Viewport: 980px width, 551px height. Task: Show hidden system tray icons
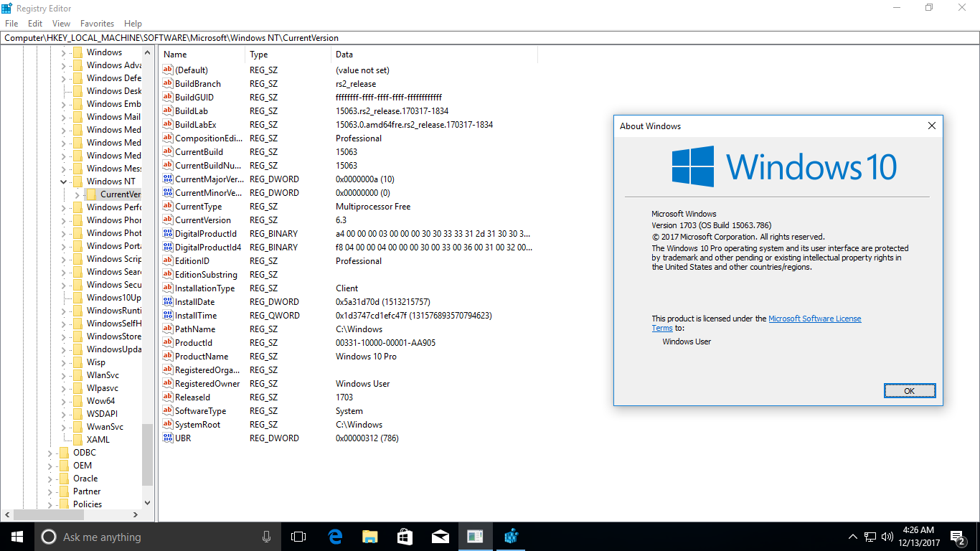click(x=852, y=537)
